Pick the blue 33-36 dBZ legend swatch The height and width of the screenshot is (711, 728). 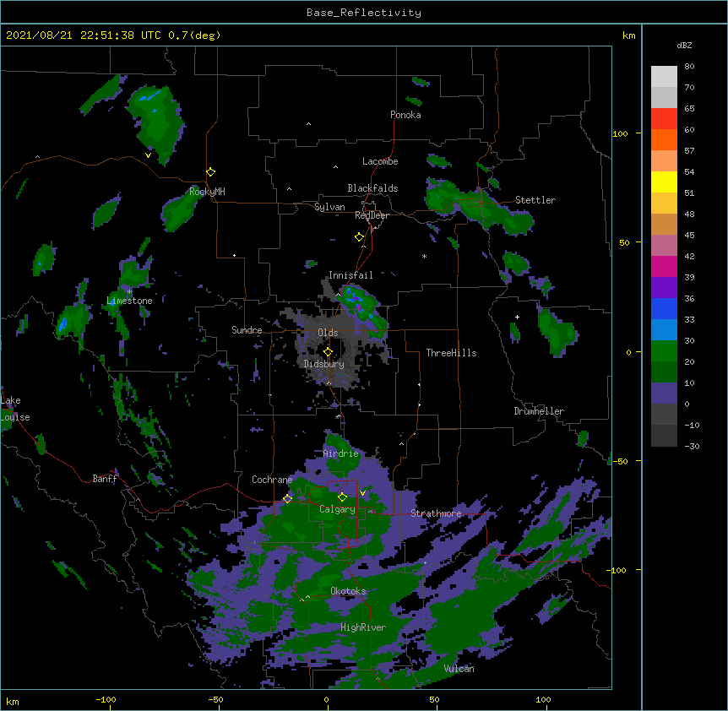click(x=664, y=308)
